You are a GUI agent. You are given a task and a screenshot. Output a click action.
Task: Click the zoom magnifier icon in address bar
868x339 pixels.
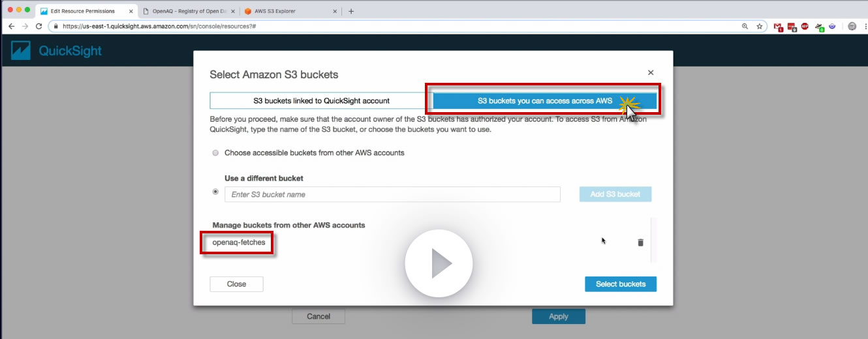click(x=745, y=26)
